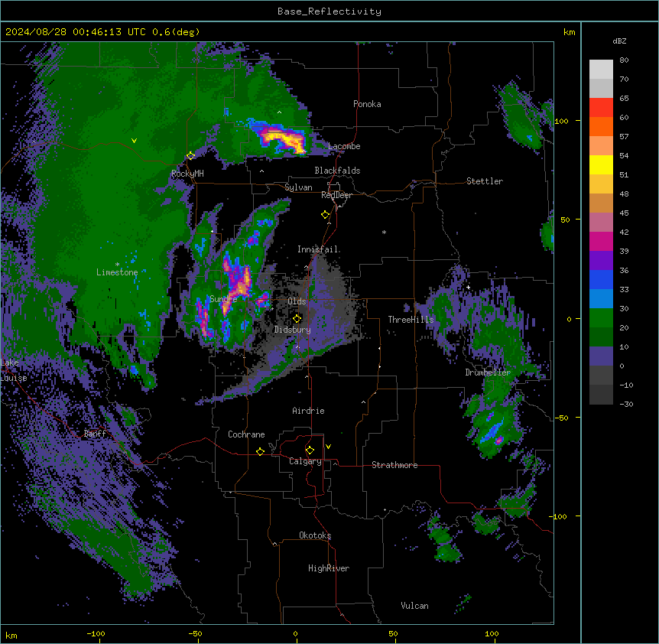Click the Drumheller city label
The image size is (659, 644).
488,372
